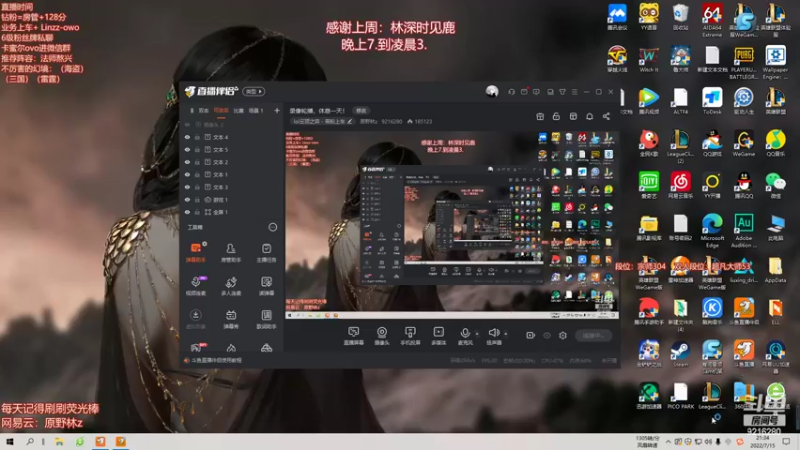Switch to the 场景 1 scene tab
The width and height of the screenshot is (800, 450).
[256, 110]
